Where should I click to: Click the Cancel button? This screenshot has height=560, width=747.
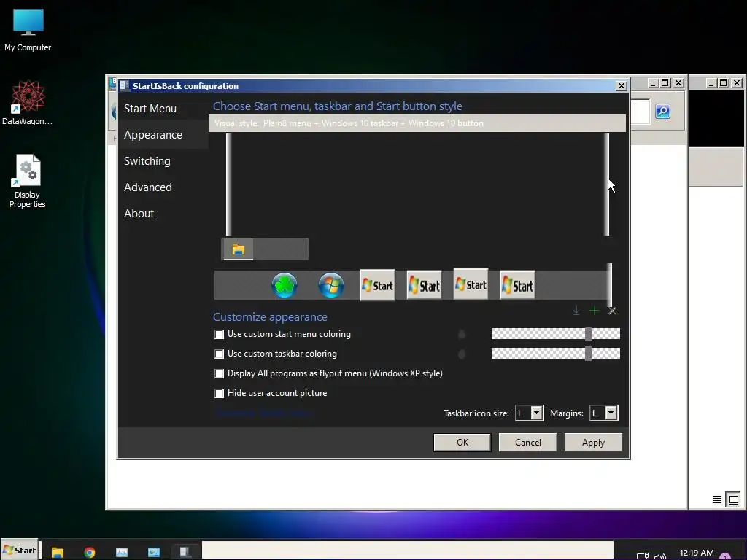point(528,443)
